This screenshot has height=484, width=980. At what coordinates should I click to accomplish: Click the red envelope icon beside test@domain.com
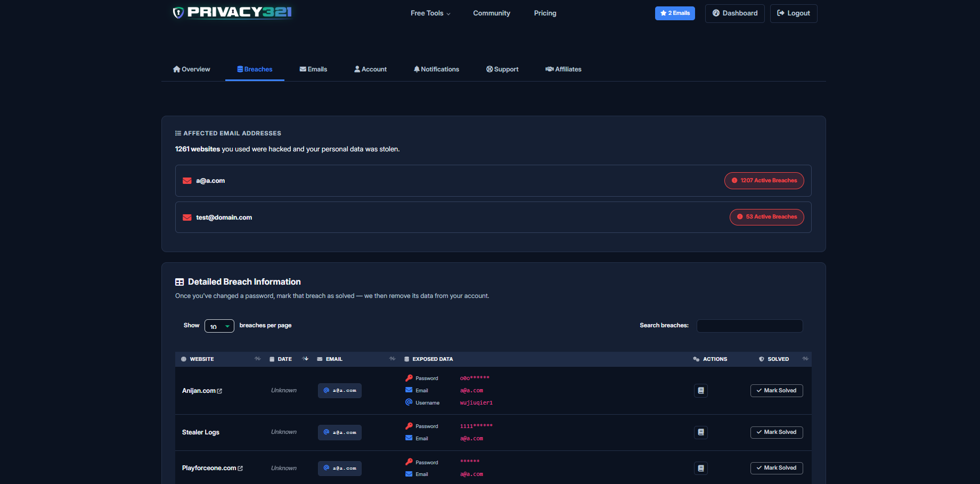(x=187, y=217)
